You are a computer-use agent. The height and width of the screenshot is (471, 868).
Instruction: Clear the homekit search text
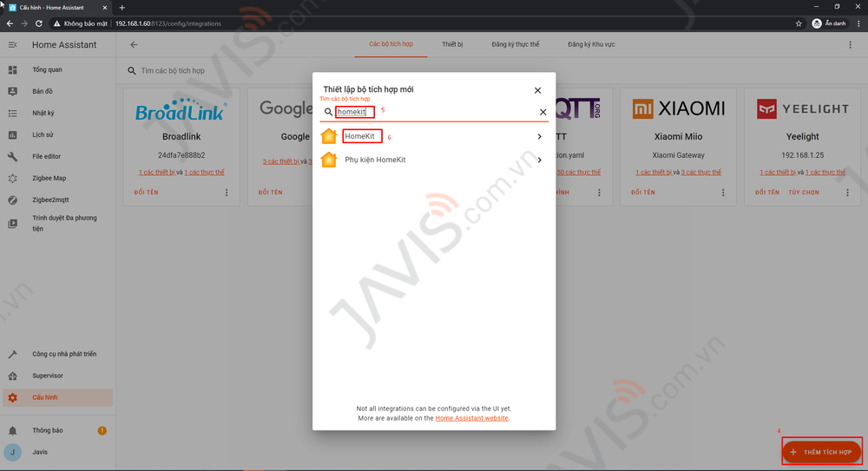[x=543, y=112]
